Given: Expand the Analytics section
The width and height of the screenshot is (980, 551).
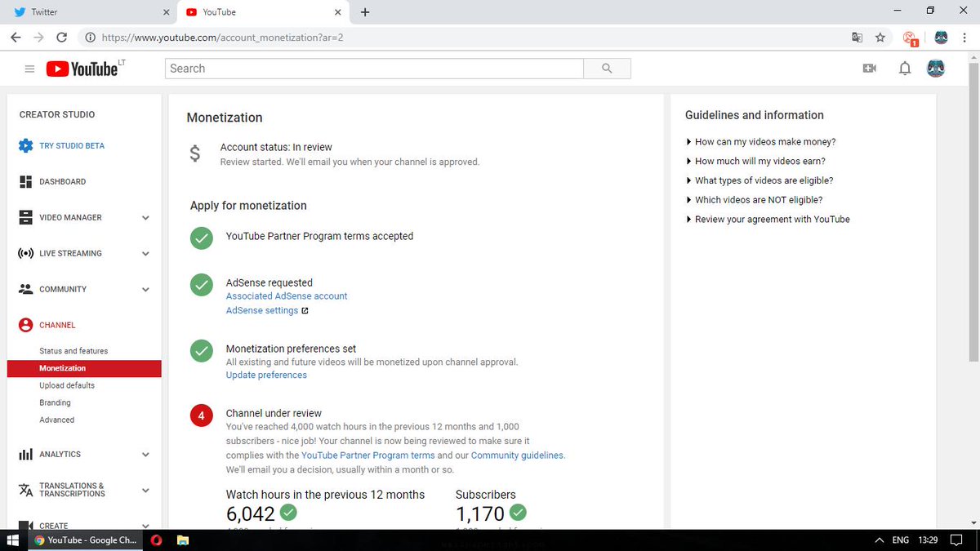Looking at the screenshot, I should pos(145,455).
